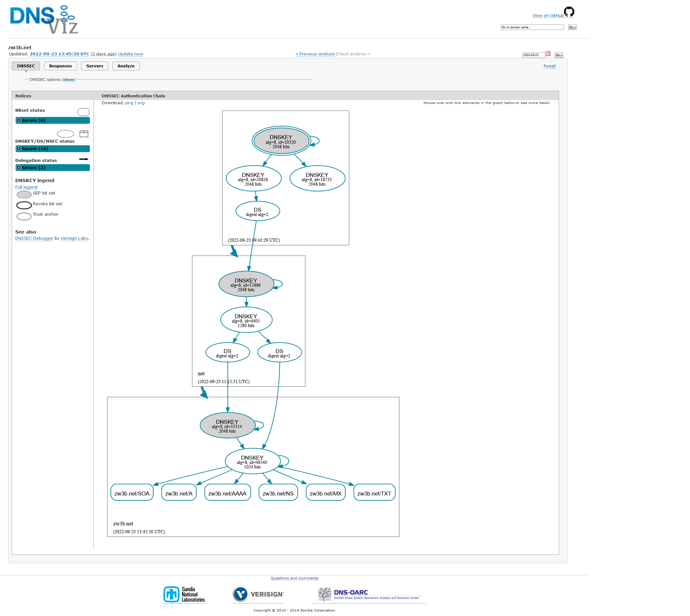This screenshot has width=690, height=616.
Task: Click the net zone label
Action: pos(201,374)
